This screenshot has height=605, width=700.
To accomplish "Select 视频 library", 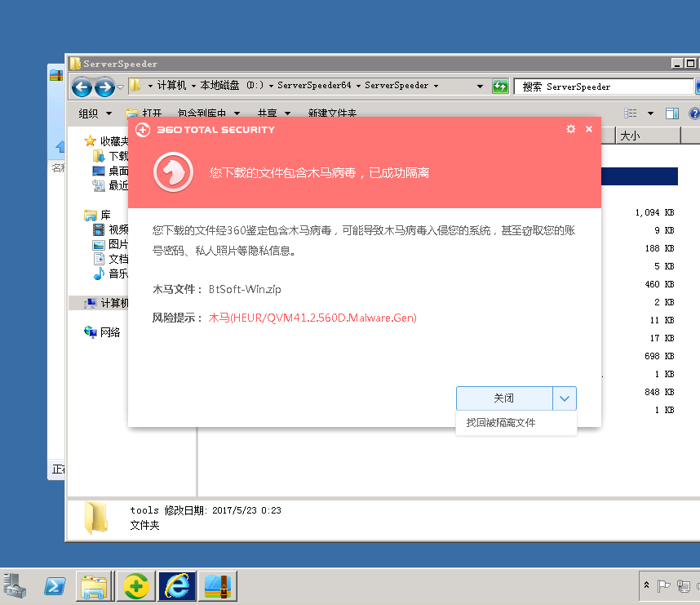I will point(111,229).
